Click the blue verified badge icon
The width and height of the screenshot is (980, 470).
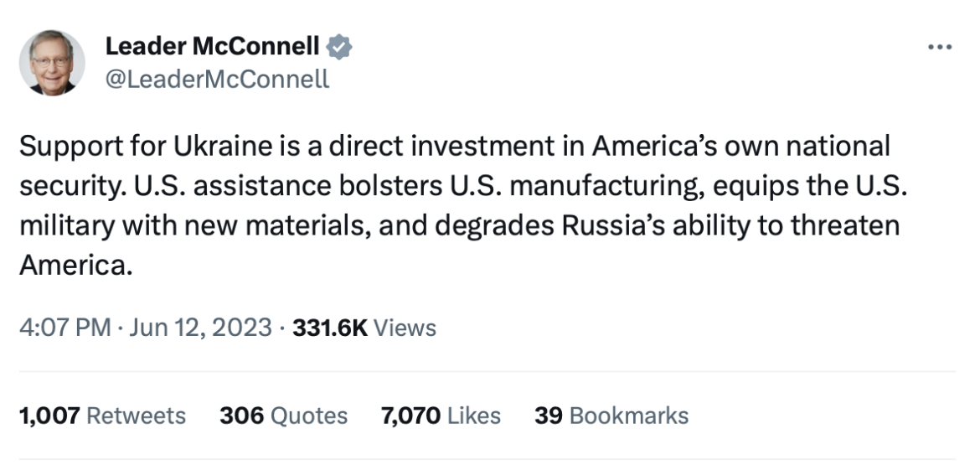(x=339, y=47)
